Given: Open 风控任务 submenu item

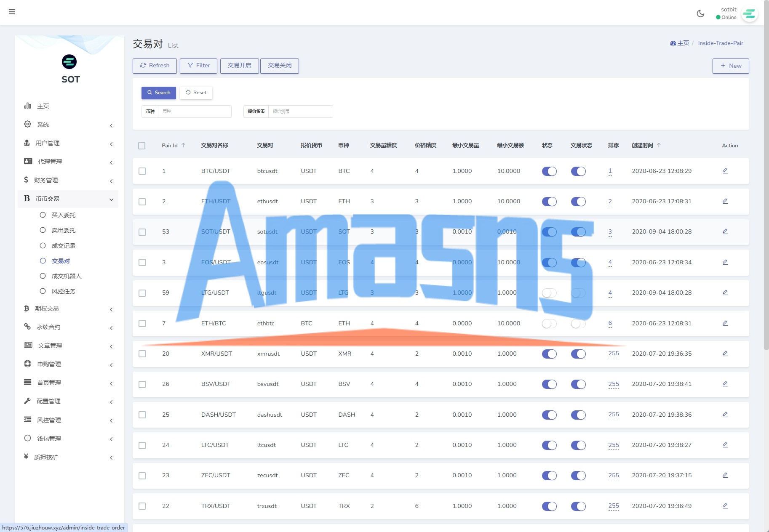Looking at the screenshot, I should [63, 291].
